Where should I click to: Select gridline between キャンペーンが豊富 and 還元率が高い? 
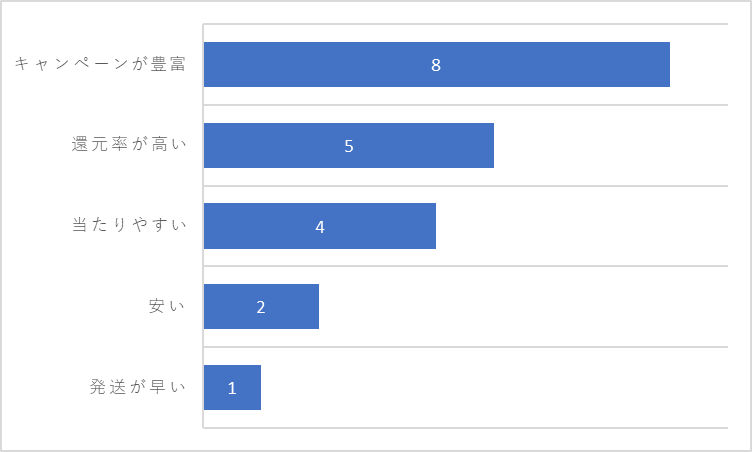[x=466, y=105]
